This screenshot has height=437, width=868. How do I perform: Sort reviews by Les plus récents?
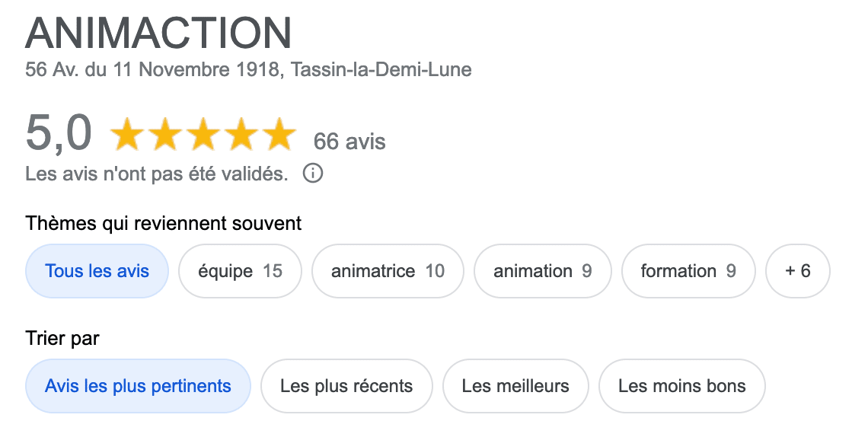[346, 386]
